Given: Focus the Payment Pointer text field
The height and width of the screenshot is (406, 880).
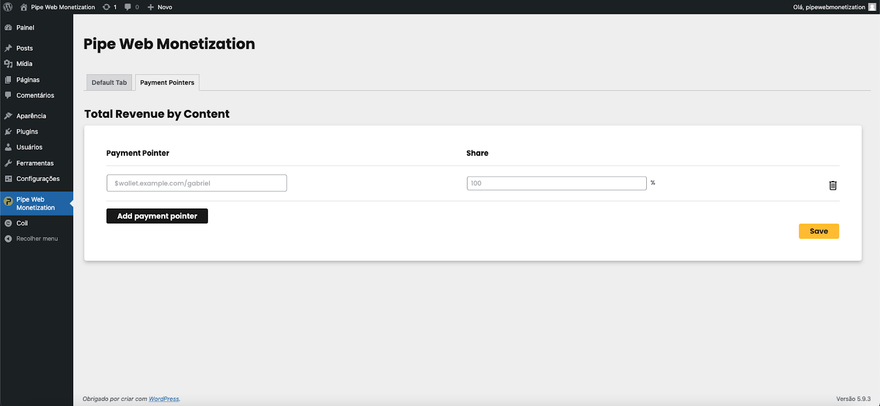Looking at the screenshot, I should click(x=196, y=183).
